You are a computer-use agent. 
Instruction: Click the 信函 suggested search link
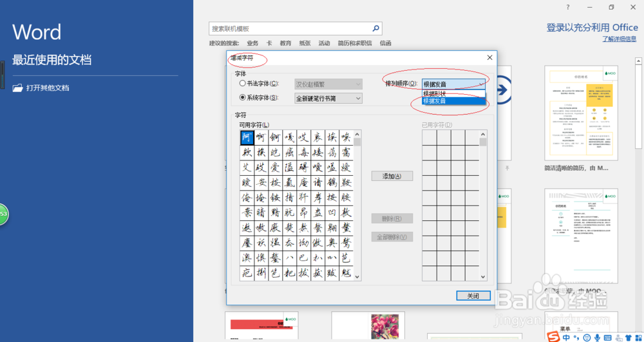(386, 43)
